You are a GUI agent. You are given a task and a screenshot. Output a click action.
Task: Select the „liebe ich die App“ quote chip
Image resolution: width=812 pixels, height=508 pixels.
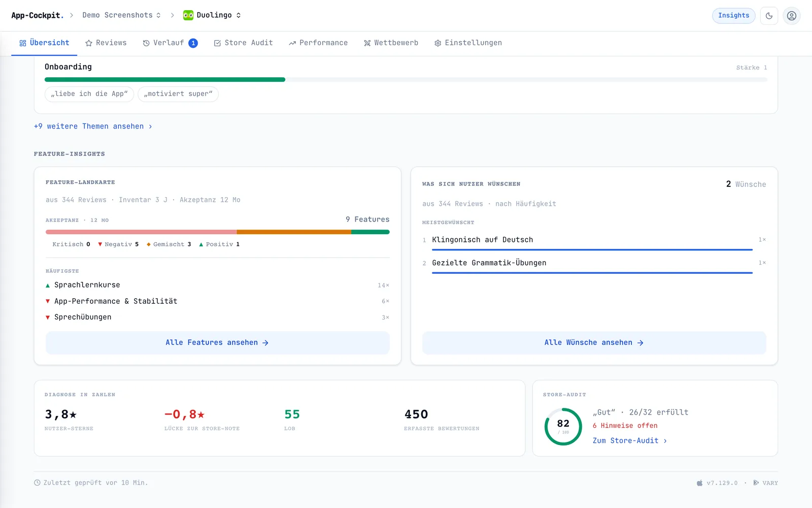pos(89,94)
